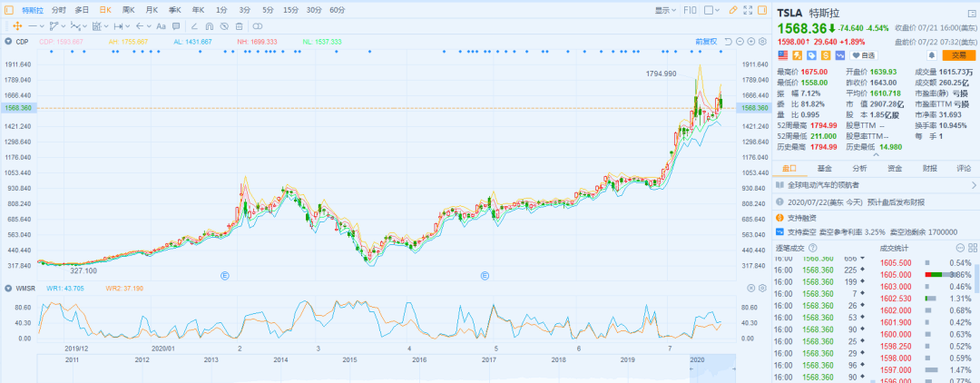Screen dimensions: 980x383
Task: Open the 显示 display dropdown
Action: point(666,10)
